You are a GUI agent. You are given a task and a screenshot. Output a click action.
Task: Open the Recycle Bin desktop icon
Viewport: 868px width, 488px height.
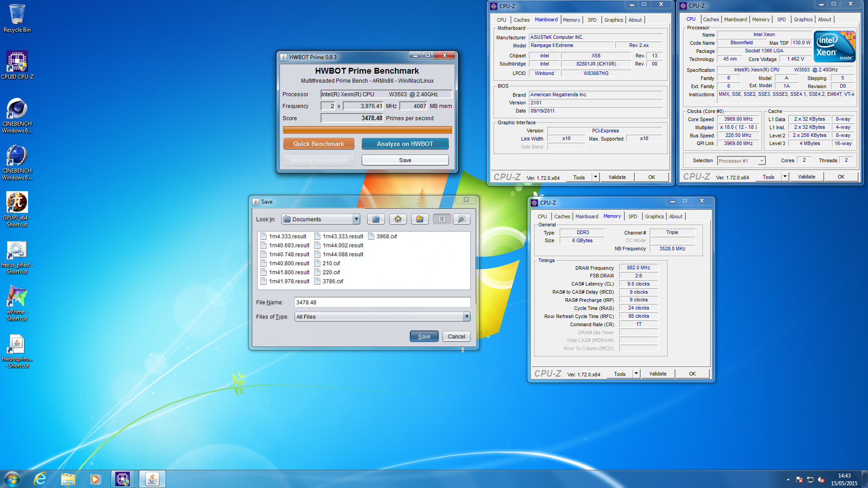[17, 18]
